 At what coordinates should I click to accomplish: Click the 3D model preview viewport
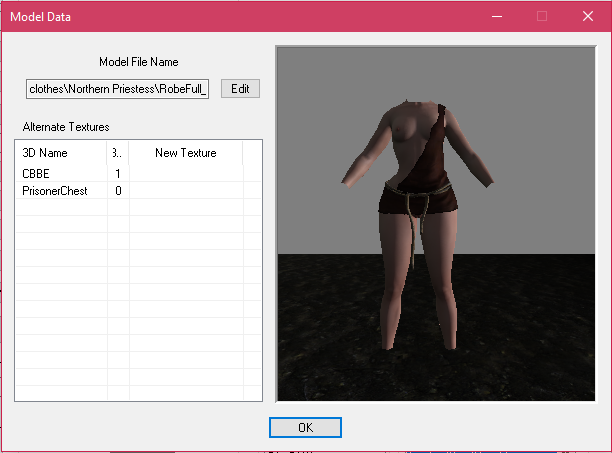436,224
